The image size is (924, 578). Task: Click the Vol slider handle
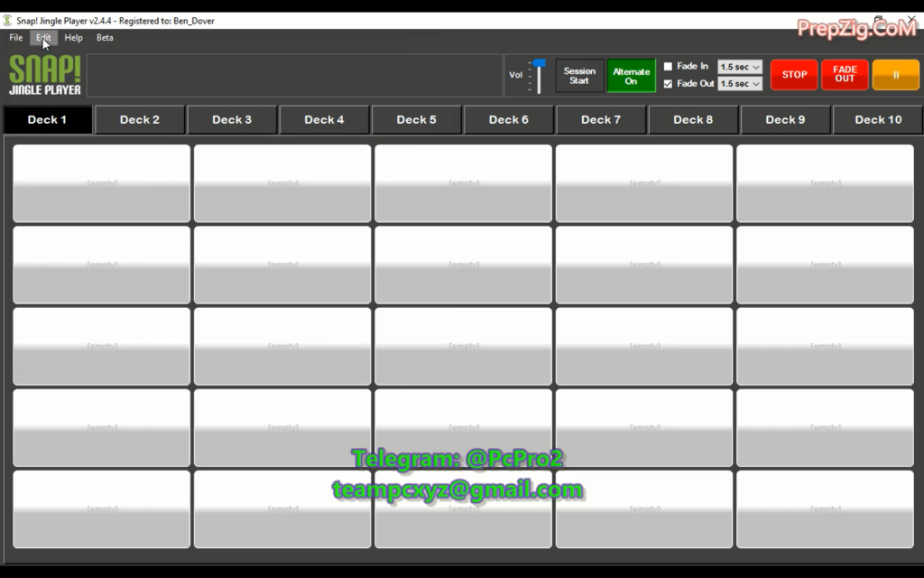[540, 63]
